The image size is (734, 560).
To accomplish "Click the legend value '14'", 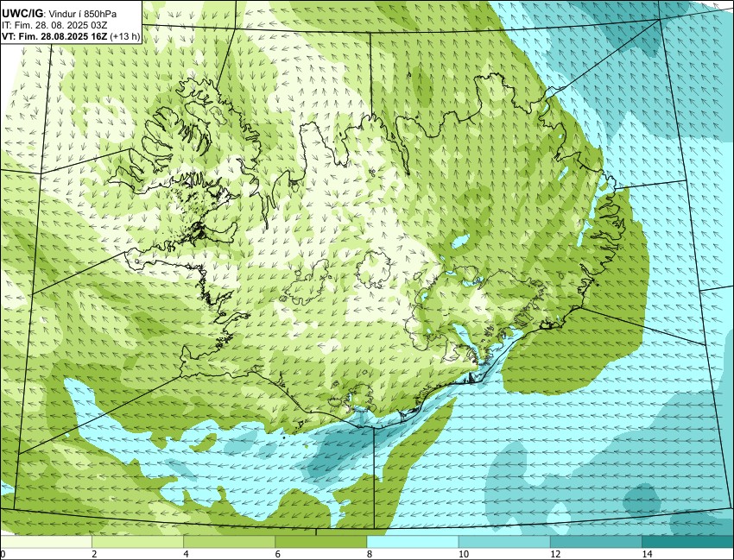I will point(647,554).
